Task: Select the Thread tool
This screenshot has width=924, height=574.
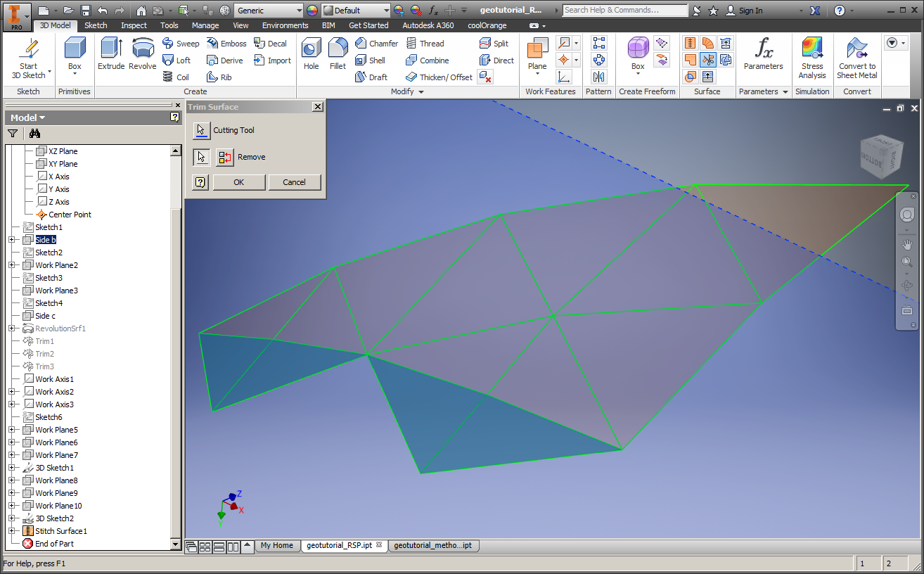Action: [425, 44]
